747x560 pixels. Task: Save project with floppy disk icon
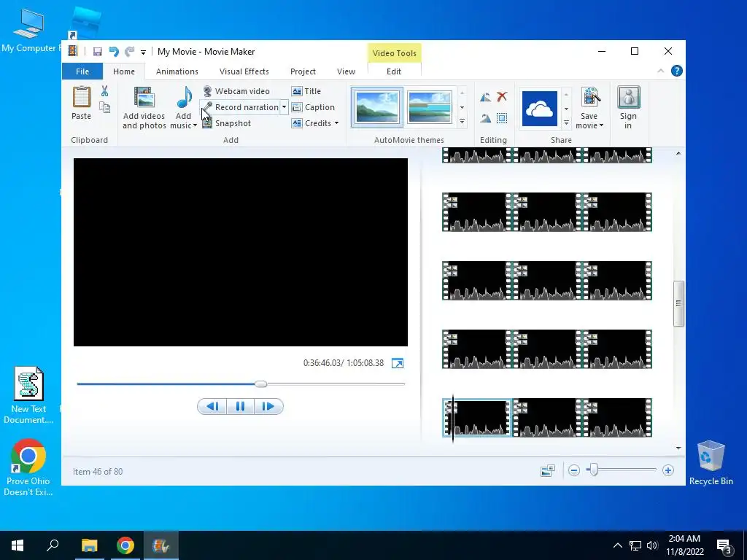[97, 52]
